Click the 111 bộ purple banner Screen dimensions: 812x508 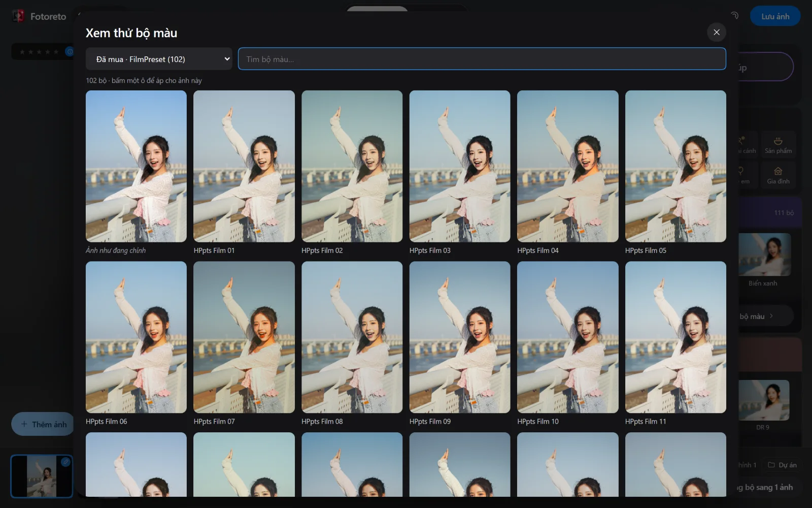pos(770,212)
